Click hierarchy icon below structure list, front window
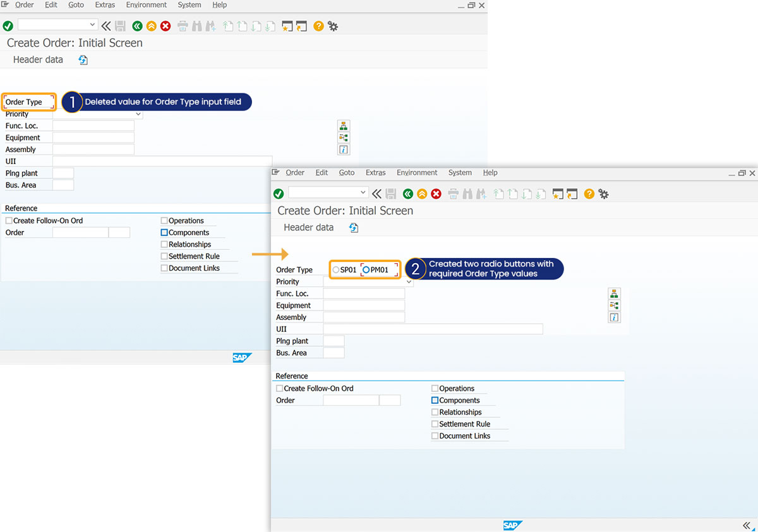Screen dimensions: 758x532 615,305
